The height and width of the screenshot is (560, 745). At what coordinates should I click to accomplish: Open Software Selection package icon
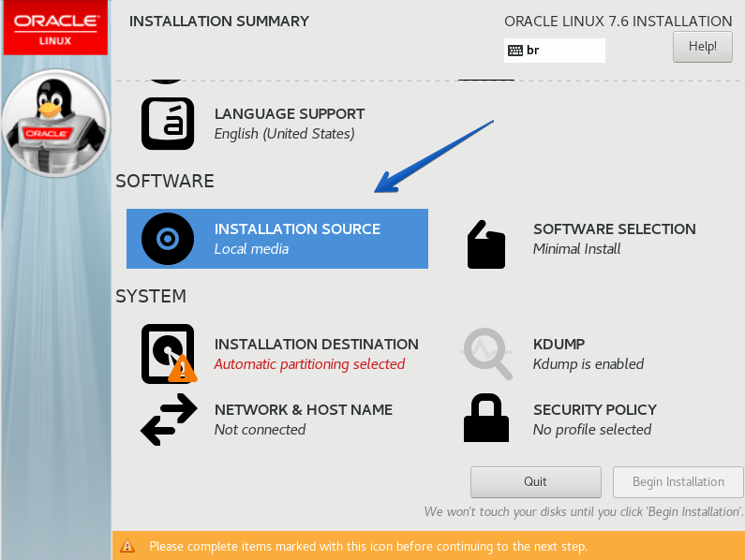(485, 243)
